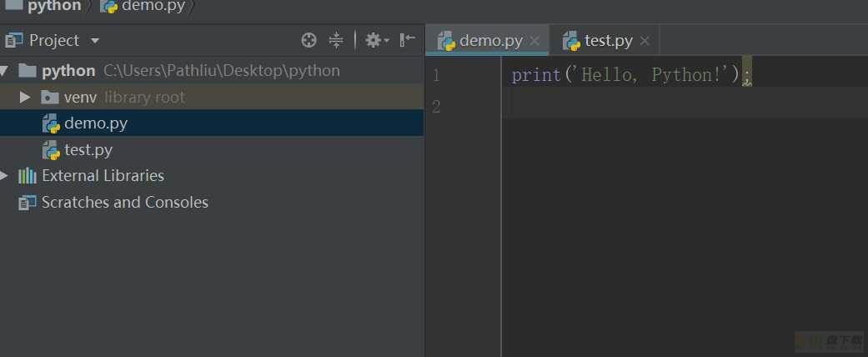Click python in the navigation breadcrumb
Screen dimensions: 868x357
53,6
